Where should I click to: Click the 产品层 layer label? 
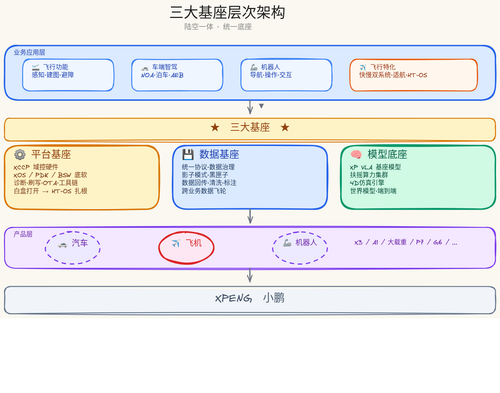pos(23,234)
